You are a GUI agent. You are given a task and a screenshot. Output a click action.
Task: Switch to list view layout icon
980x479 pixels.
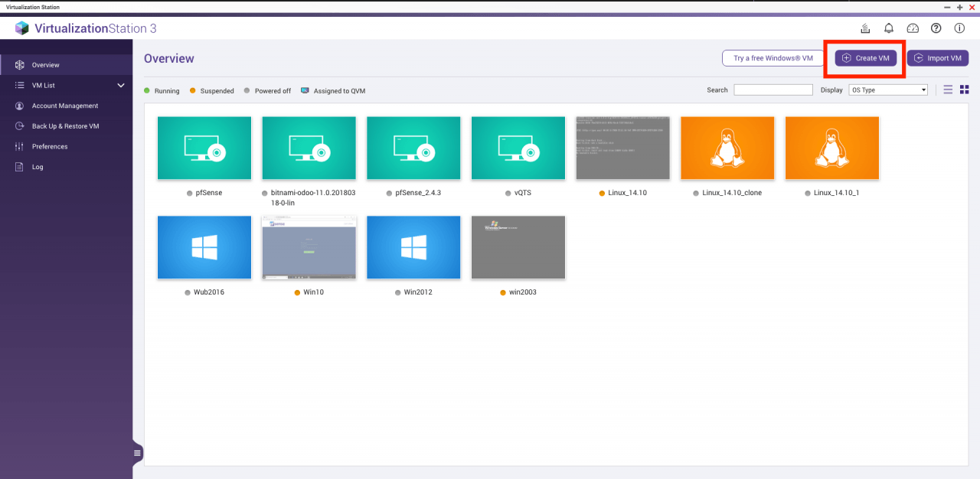(x=948, y=90)
